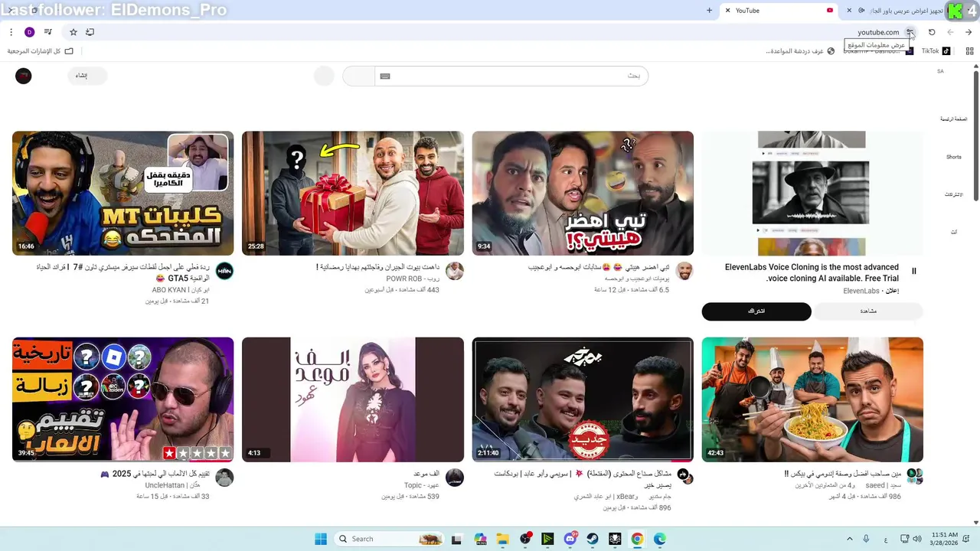Screen dimensions: 980x551
Task: Click the grey watch button on ad
Action: pyautogui.click(x=868, y=311)
